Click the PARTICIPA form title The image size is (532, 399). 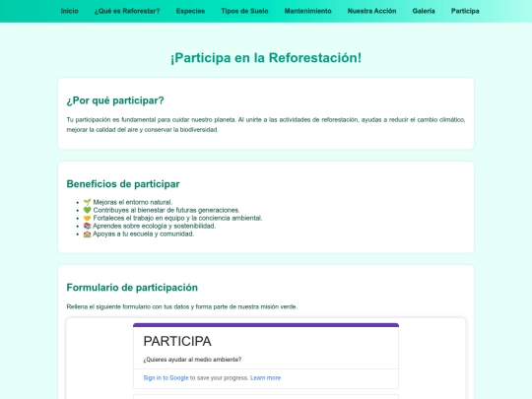coord(177,341)
